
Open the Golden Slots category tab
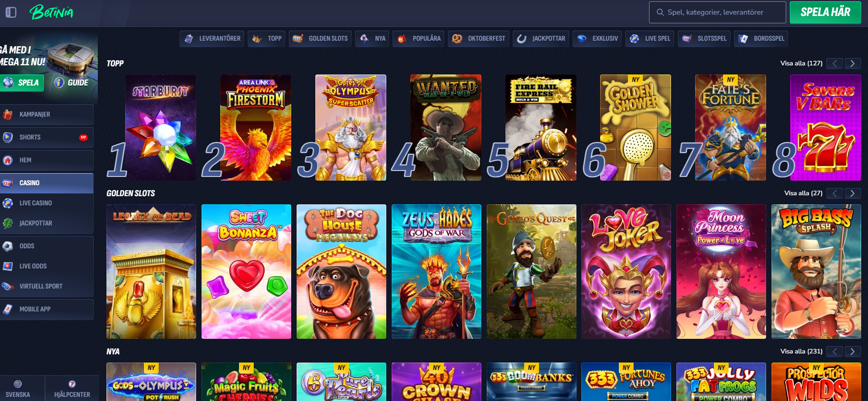pos(320,39)
